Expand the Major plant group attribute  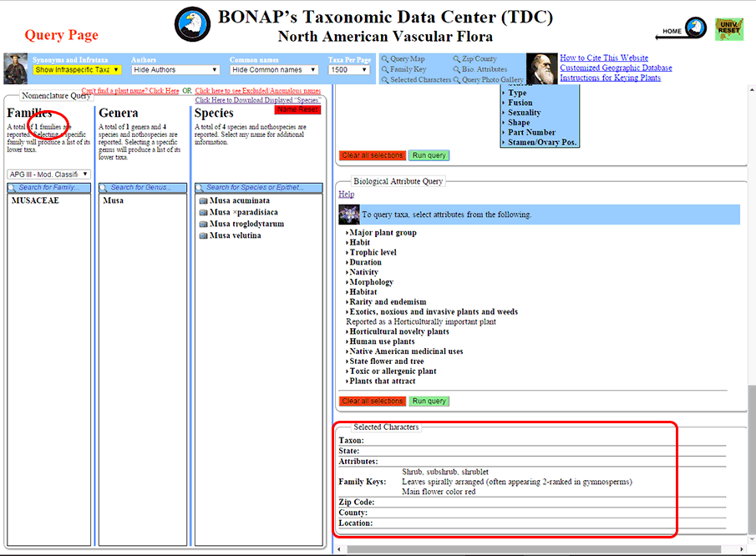pos(381,233)
